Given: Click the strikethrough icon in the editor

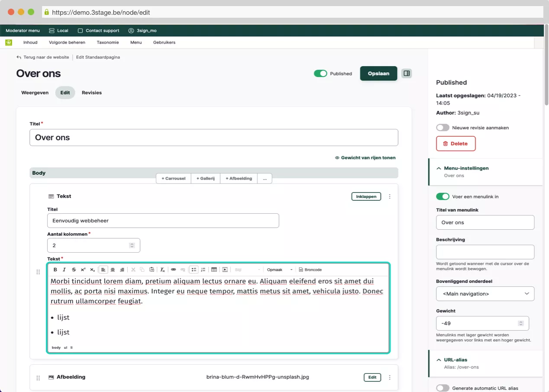Looking at the screenshot, I should [74, 270].
